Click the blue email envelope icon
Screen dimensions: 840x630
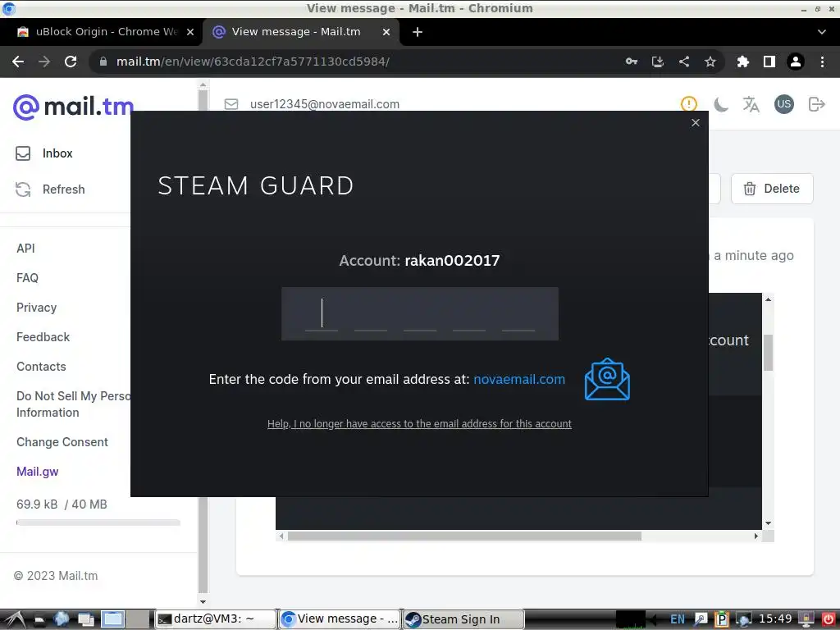pos(607,379)
